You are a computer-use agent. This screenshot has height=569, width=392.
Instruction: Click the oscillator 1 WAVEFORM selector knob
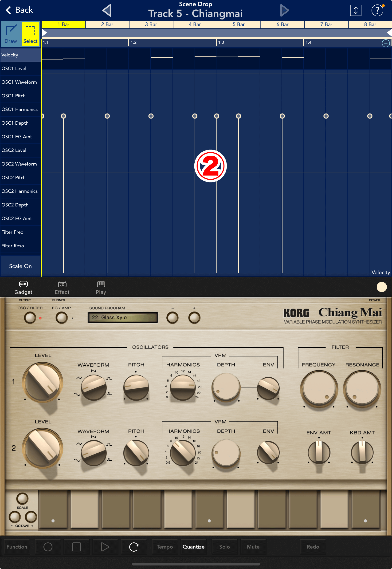94,388
